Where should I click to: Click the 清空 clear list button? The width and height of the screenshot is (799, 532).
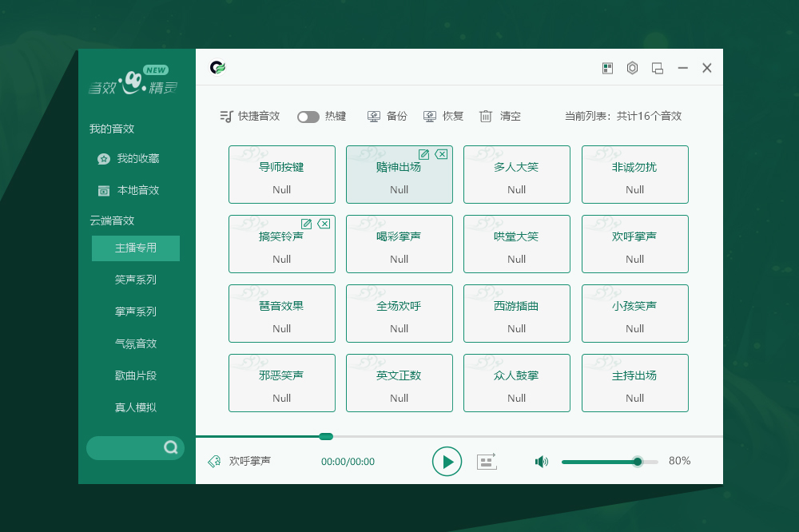[x=500, y=116]
